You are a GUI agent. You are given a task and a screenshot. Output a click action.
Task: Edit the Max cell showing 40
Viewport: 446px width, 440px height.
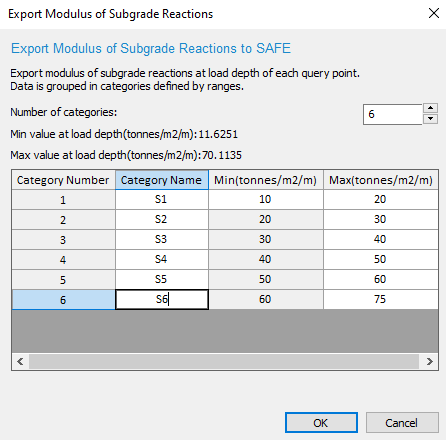coord(381,239)
